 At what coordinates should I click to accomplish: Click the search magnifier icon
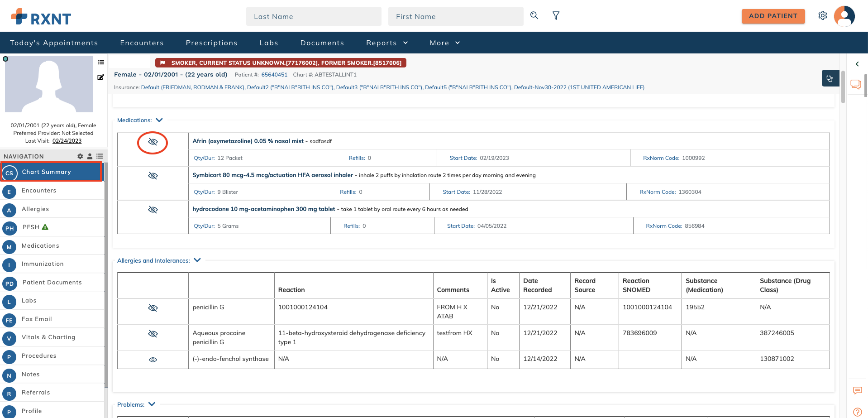point(534,15)
